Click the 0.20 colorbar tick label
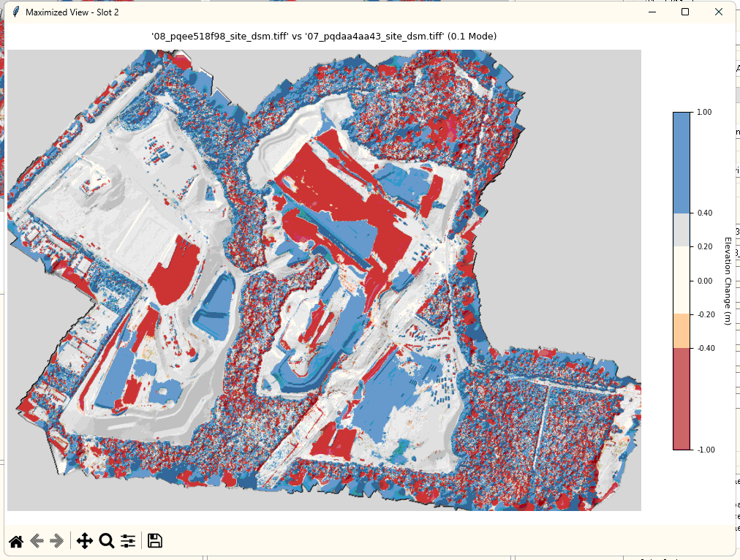 (705, 247)
